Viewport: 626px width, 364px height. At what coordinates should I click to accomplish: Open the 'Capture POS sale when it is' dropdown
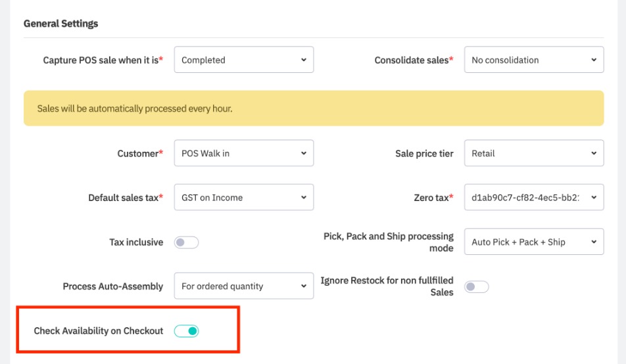[x=243, y=60]
